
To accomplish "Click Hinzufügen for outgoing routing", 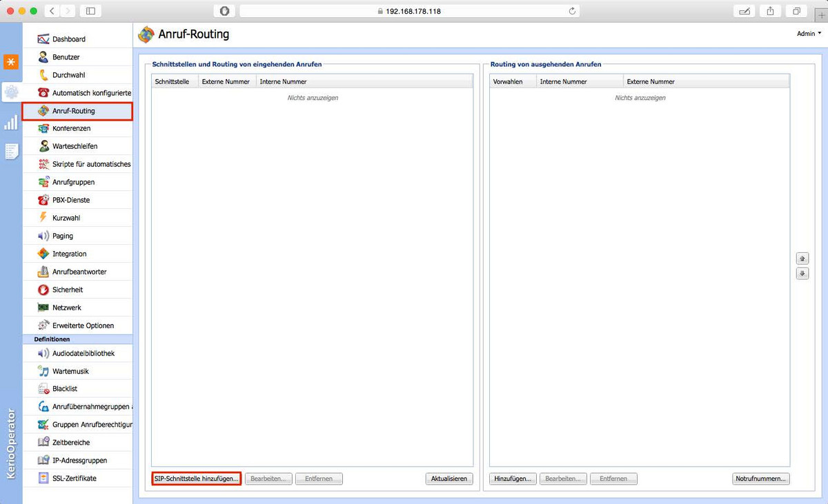I will tap(513, 478).
